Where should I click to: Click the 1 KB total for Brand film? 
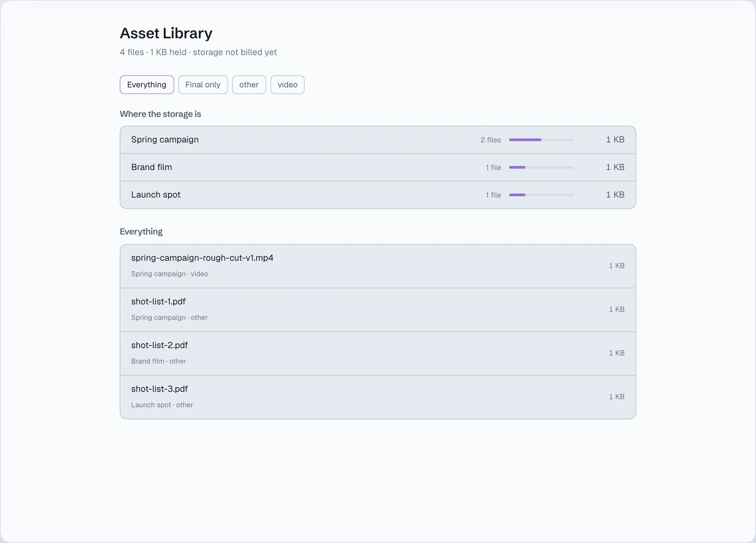point(615,167)
